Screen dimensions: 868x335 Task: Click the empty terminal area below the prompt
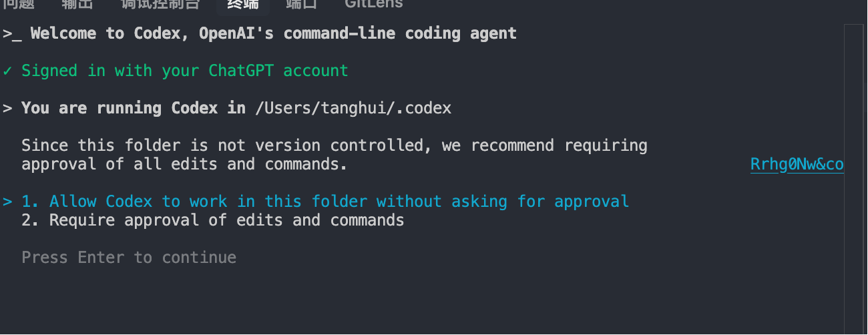(401, 300)
